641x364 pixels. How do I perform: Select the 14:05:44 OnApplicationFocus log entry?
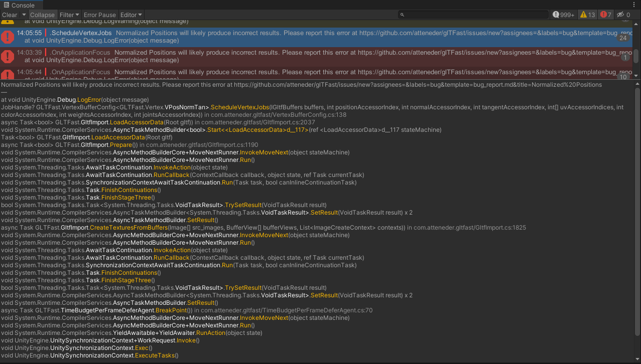(x=316, y=73)
